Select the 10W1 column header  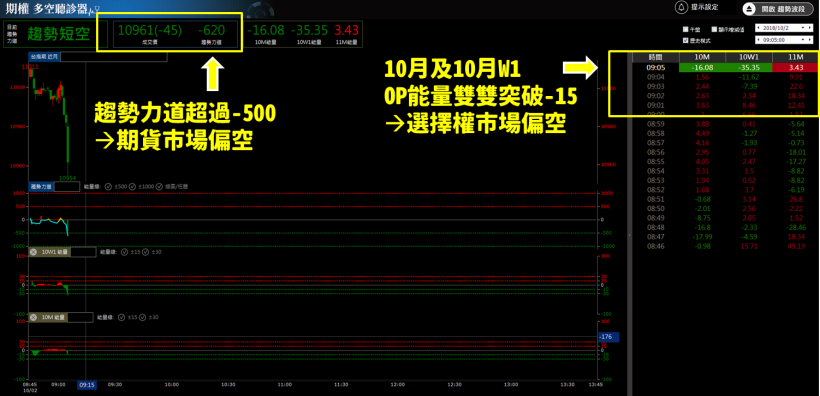(749, 57)
